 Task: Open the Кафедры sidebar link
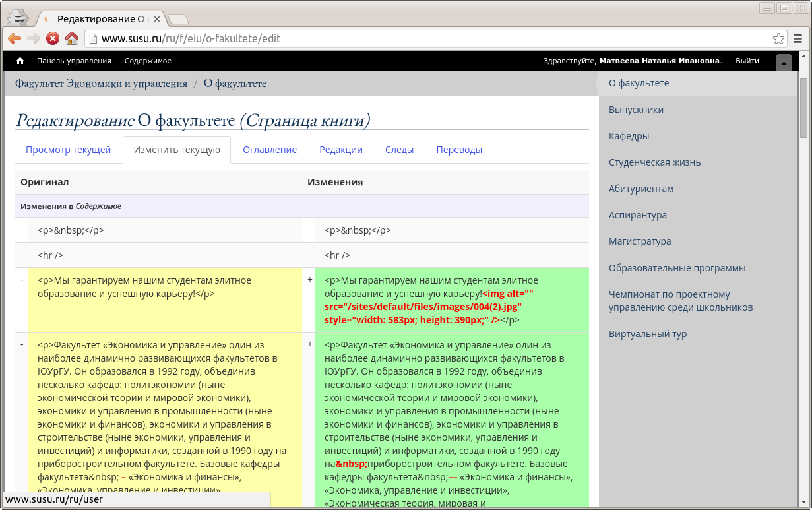point(629,136)
